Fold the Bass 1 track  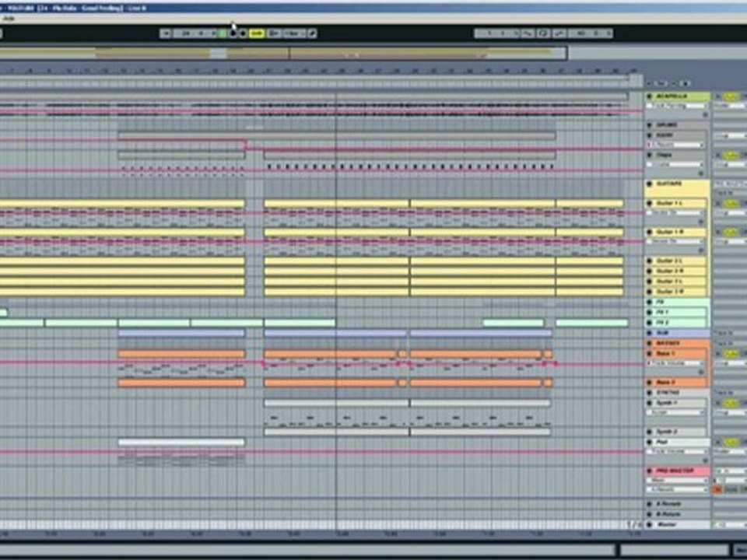point(649,354)
